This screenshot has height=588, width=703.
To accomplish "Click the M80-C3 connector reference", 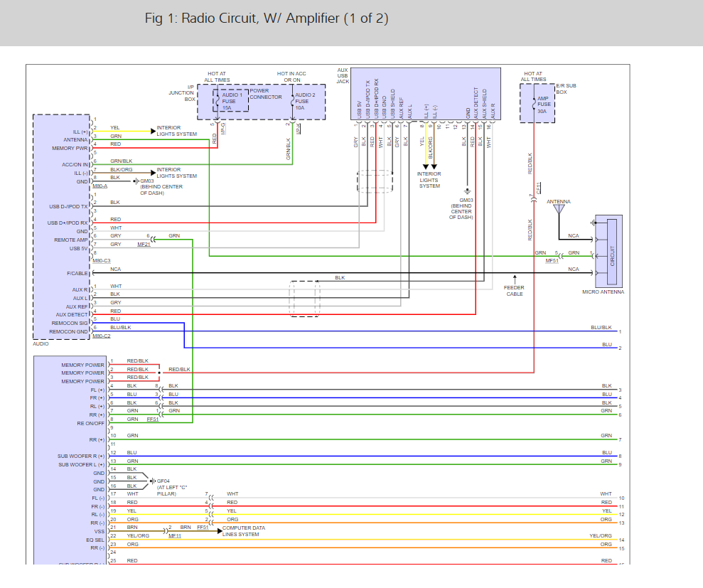I will tap(102, 260).
